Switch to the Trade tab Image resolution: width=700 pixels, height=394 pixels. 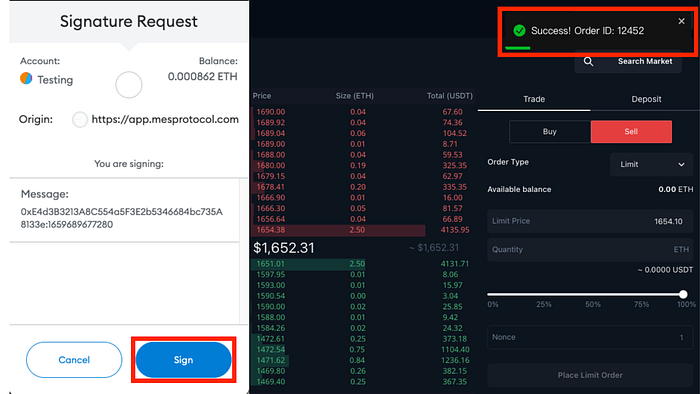tap(534, 99)
